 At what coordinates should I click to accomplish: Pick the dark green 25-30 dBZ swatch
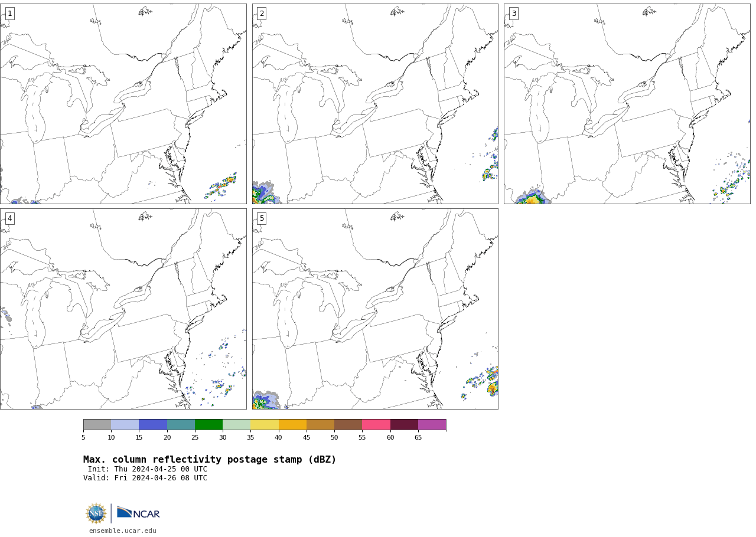click(x=208, y=425)
